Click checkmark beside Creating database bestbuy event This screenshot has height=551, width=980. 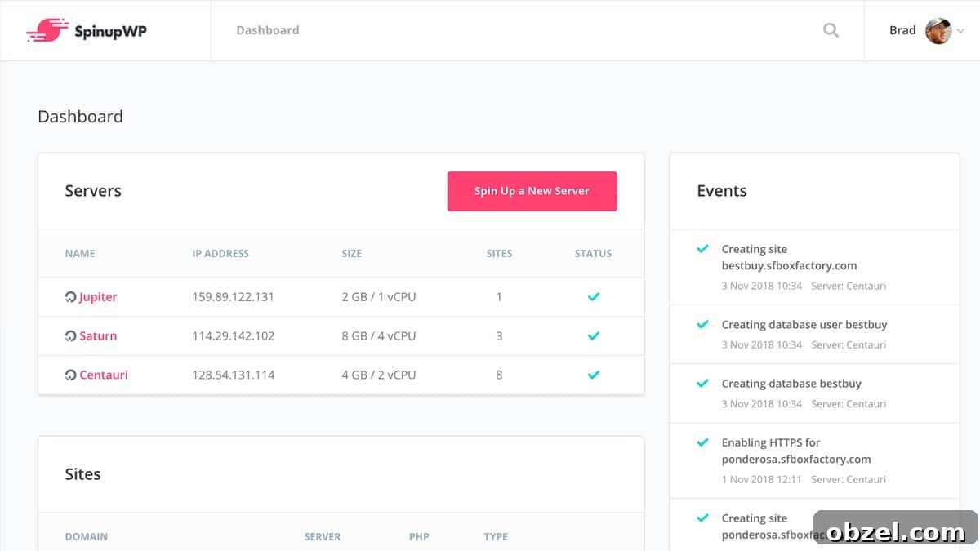702,384
